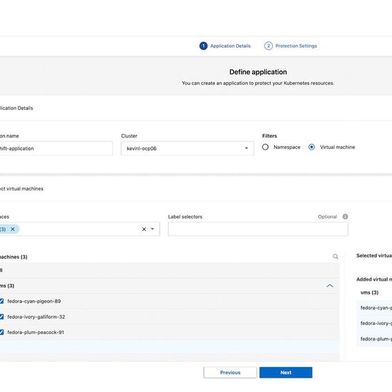Click the Protection Settings step 2 icon
This screenshot has height=392, width=392.
[268, 46]
